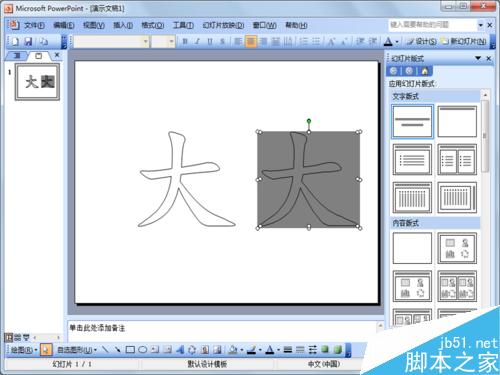Viewport: 500px width, 375px height.
Task: Expand the help question box dropdown
Action: pyautogui.click(x=481, y=25)
